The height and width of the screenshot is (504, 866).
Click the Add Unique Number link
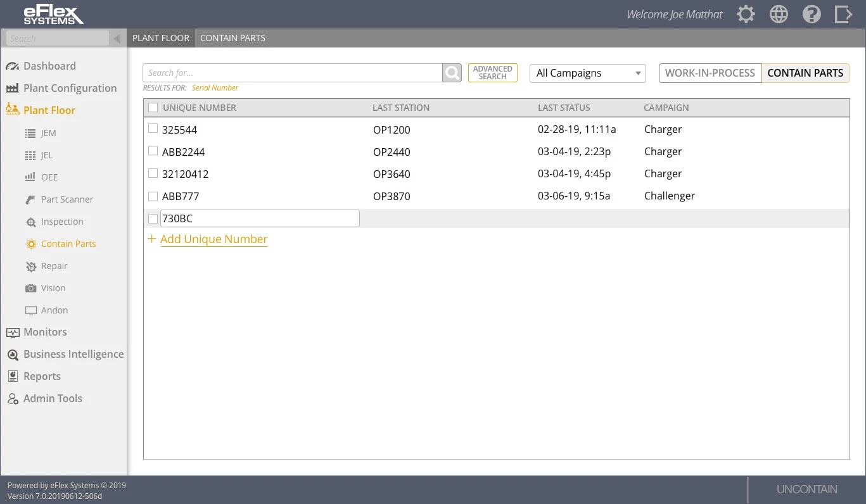(213, 239)
